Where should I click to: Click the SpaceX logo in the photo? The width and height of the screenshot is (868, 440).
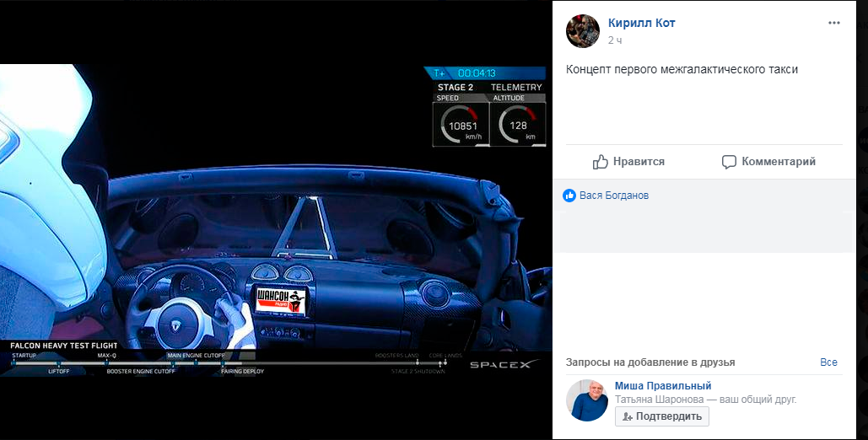click(x=499, y=364)
